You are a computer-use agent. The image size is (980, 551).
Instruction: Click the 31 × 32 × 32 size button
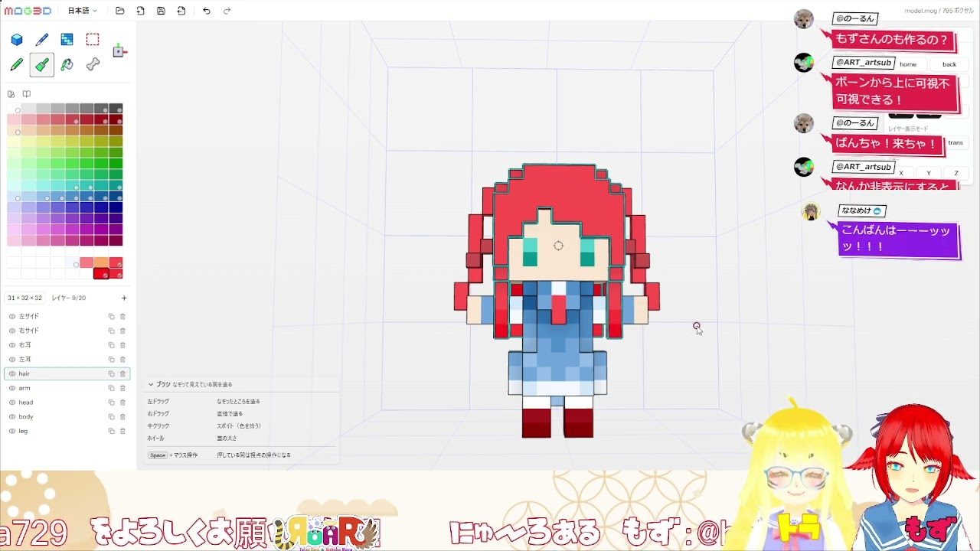point(25,298)
